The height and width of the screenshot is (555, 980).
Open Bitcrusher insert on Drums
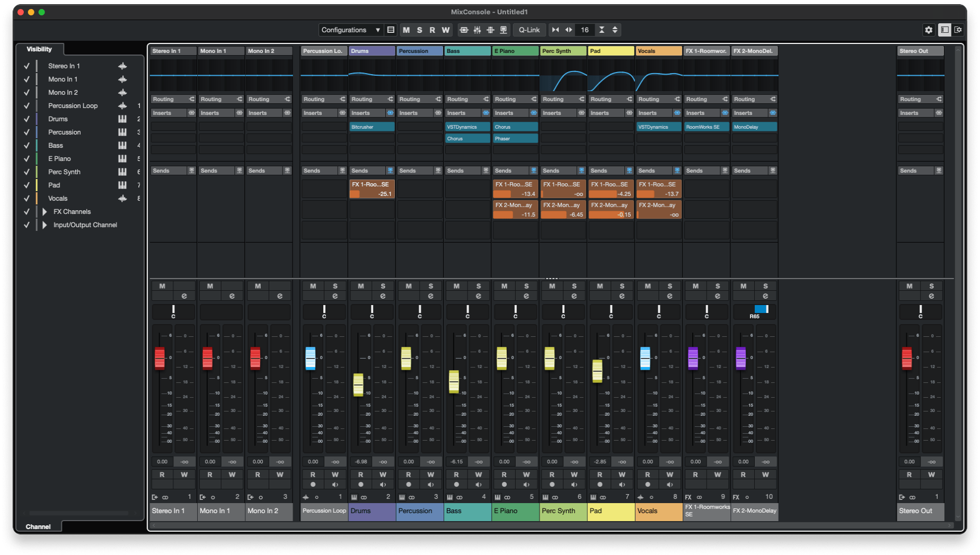tap(372, 127)
